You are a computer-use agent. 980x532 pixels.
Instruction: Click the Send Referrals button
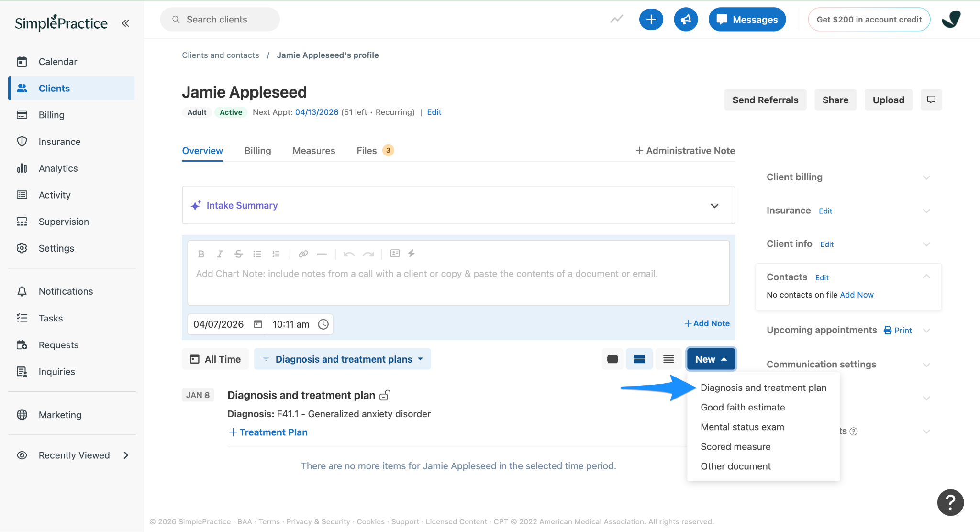pos(765,100)
